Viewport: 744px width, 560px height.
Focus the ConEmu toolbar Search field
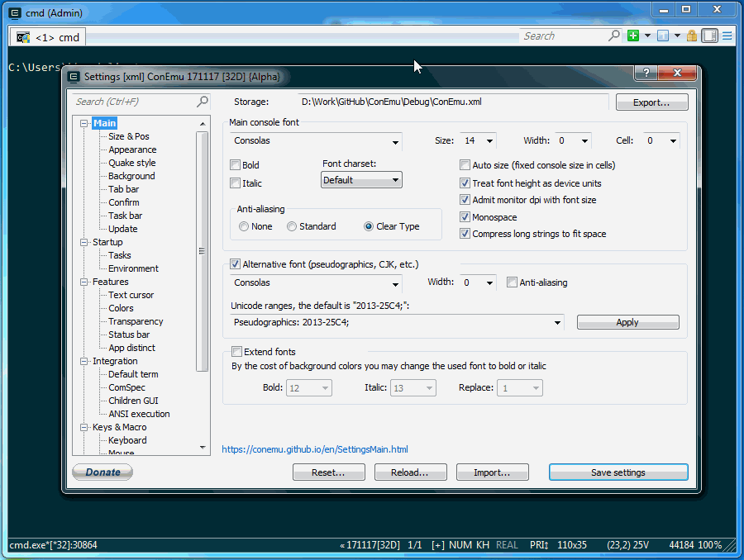point(564,36)
